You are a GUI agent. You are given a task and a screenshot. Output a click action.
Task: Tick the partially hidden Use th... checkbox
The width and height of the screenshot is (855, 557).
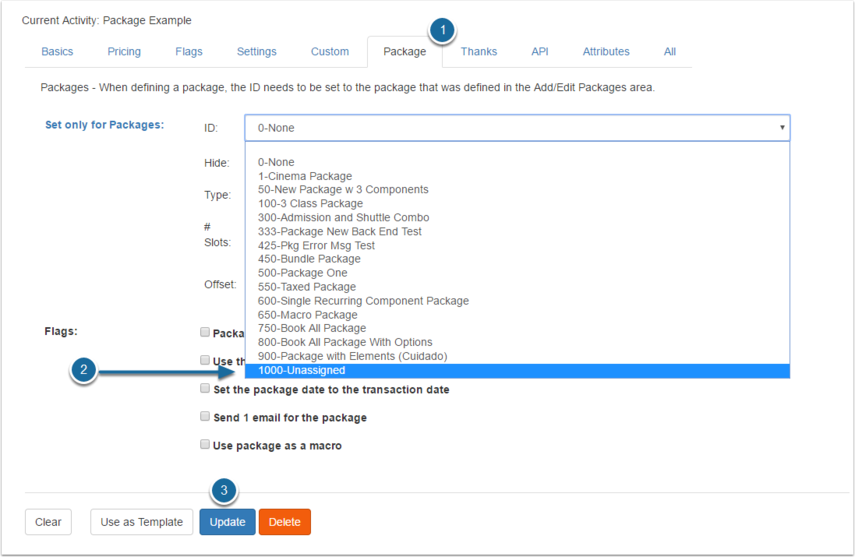(x=205, y=360)
